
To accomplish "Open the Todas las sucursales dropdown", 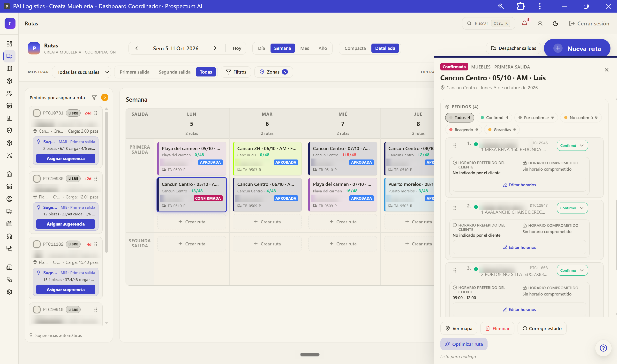I will (x=81, y=72).
